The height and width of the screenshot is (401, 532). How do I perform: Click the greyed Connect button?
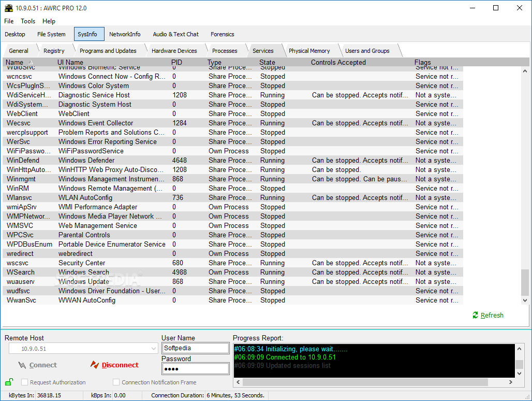click(38, 365)
